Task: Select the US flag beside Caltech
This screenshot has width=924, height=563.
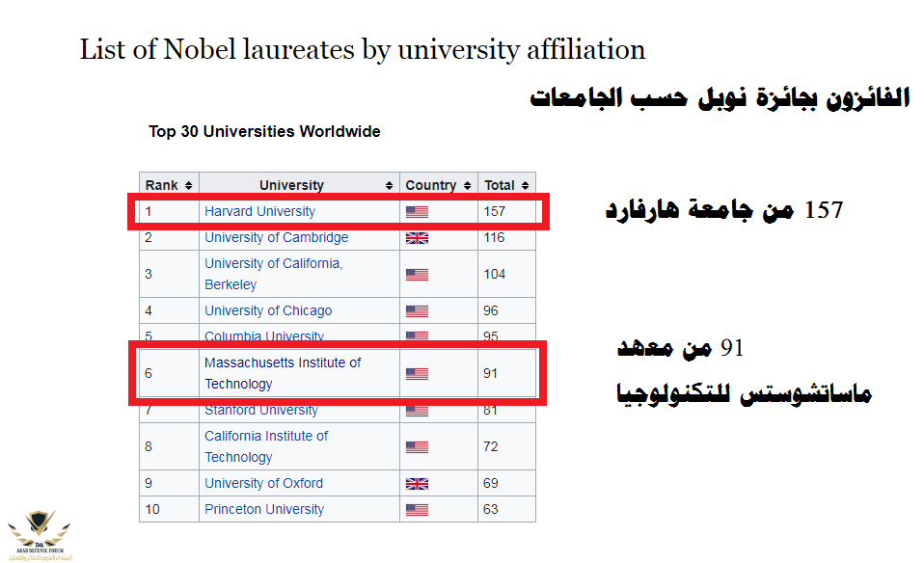Action: click(x=418, y=447)
